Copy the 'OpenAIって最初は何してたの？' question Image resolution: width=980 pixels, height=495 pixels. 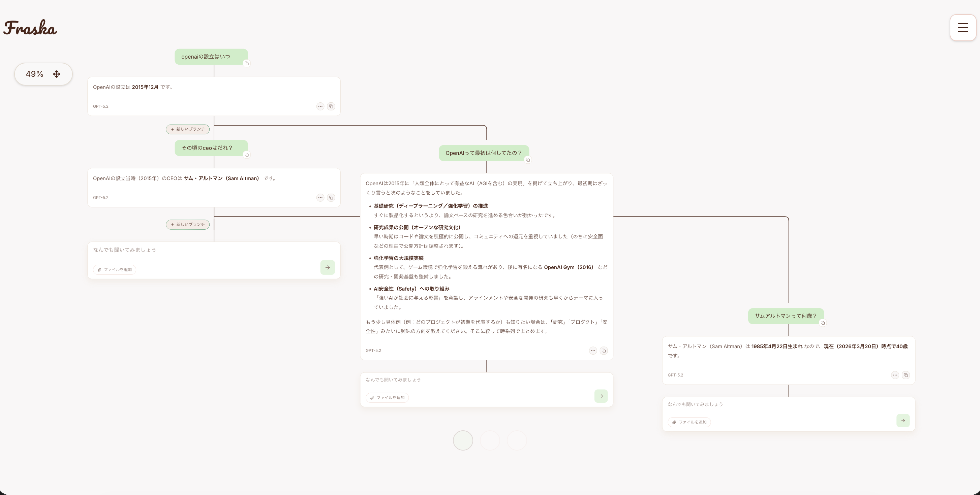(528, 160)
